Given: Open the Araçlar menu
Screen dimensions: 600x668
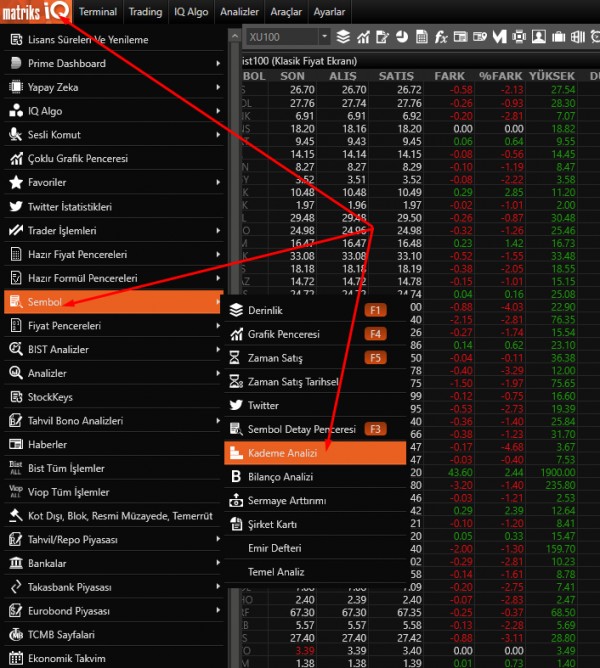Looking at the screenshot, I should [x=286, y=12].
